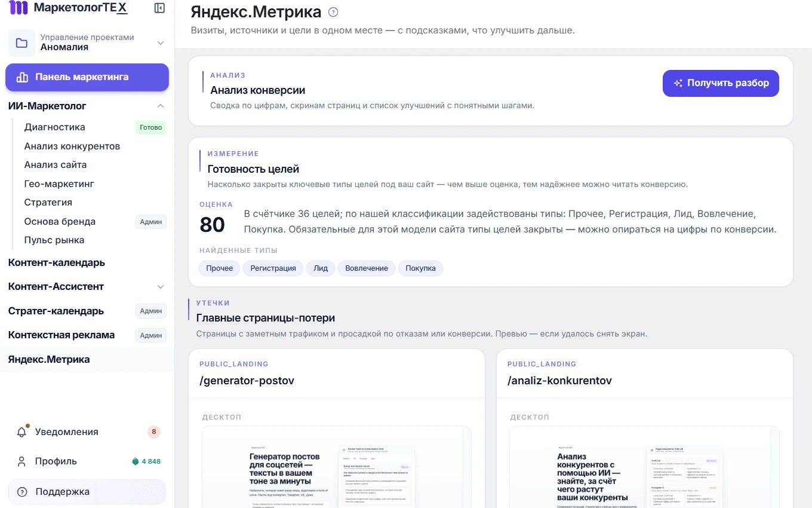Viewport: 812px width, 508px height.
Task: Open Анализ конкурентов menu item
Action: coord(72,146)
